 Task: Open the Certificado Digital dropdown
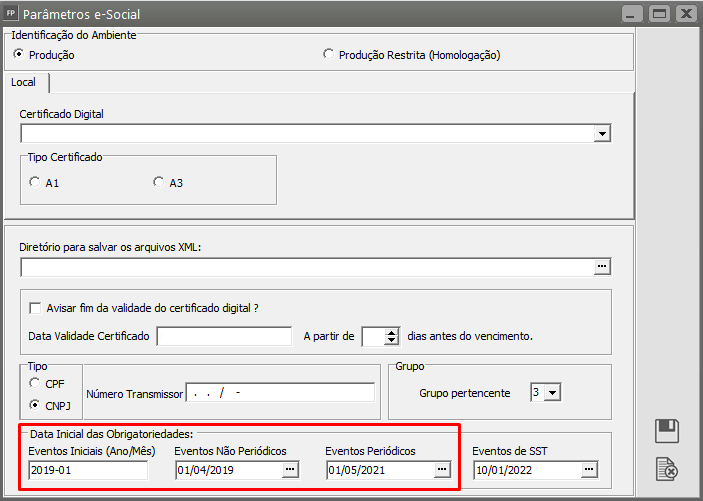point(602,133)
